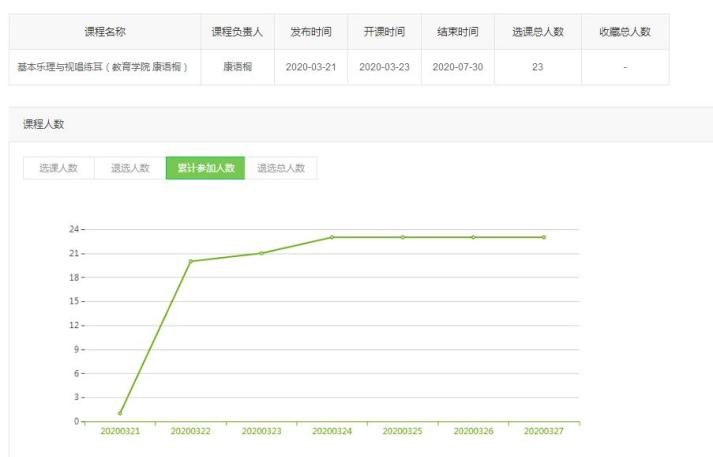Click the 课程负责人 name 康语桐 cell
Screen dimensions: 713x457
pyautogui.click(x=236, y=67)
